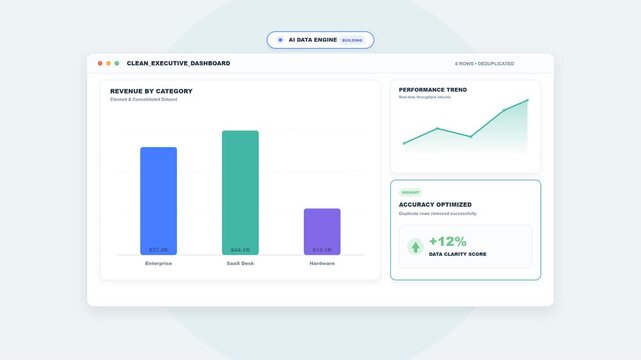Image resolution: width=641 pixels, height=360 pixels.
Task: Click the blue dot in AI Data Engine pill
Action: click(x=280, y=40)
